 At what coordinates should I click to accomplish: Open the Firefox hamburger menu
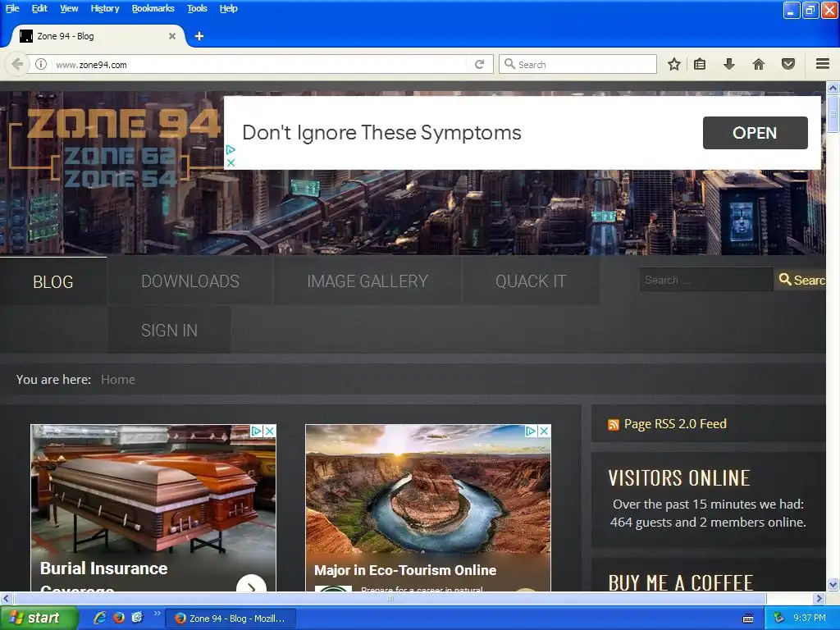[x=823, y=64]
